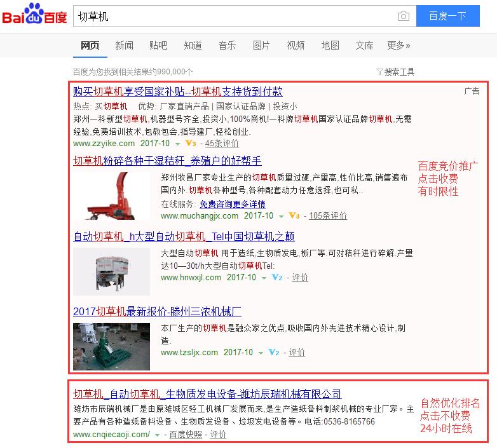The width and height of the screenshot is (497, 448).
Task: Click the 百度一下 search button
Action: (x=447, y=16)
